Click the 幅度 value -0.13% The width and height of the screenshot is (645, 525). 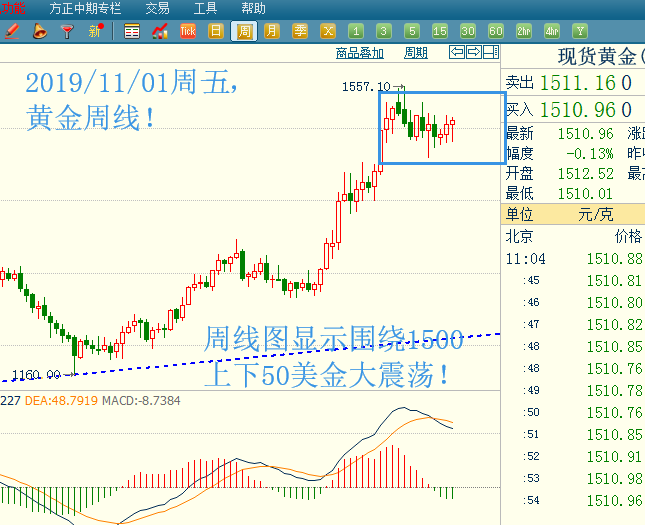(589, 154)
